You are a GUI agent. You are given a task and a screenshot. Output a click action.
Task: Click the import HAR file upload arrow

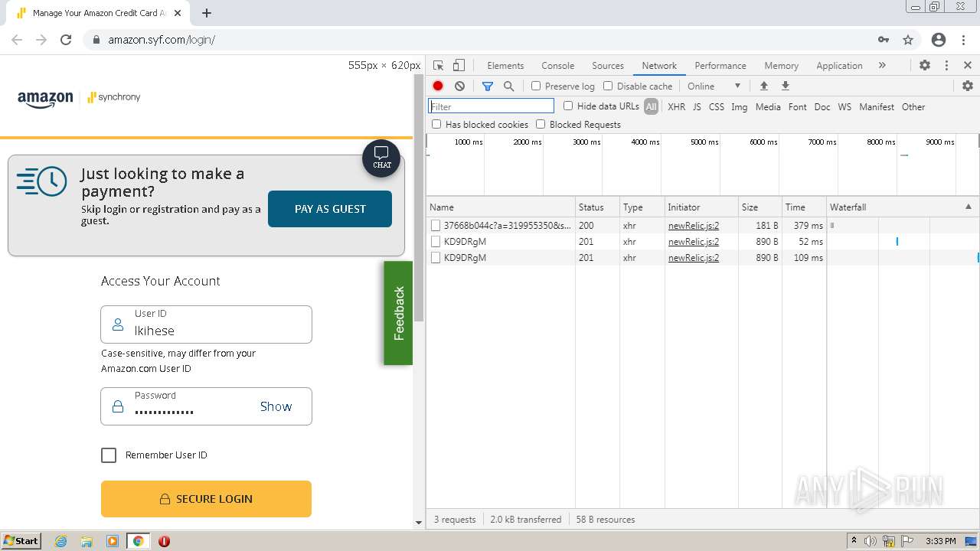[x=763, y=86]
